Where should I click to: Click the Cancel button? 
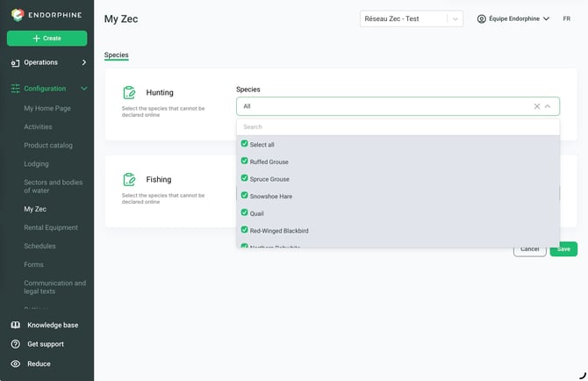(x=529, y=249)
